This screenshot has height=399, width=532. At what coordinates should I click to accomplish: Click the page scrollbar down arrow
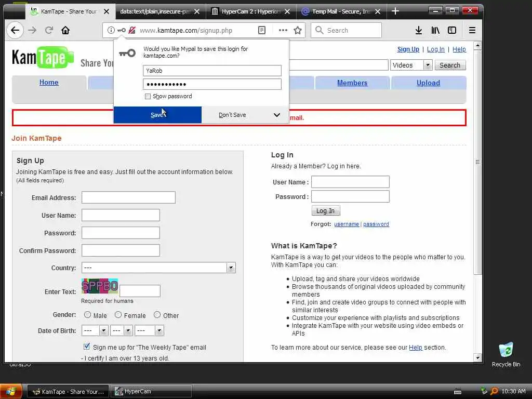pos(478,357)
